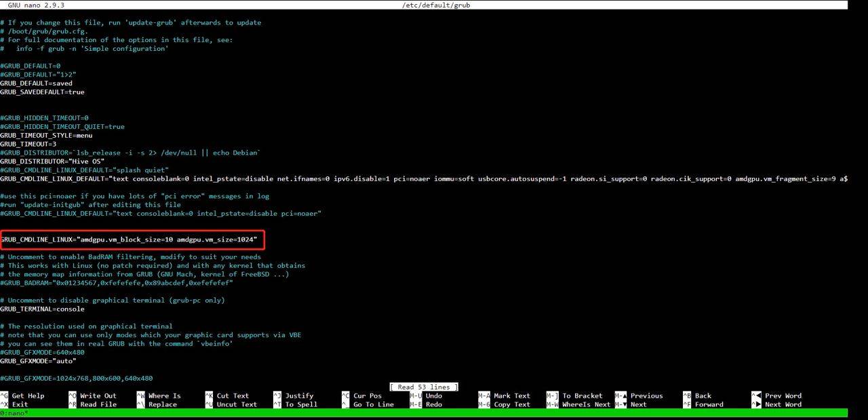Click the /etc/default/grub file title
Screen dimensions: 868x420
[435, 5]
